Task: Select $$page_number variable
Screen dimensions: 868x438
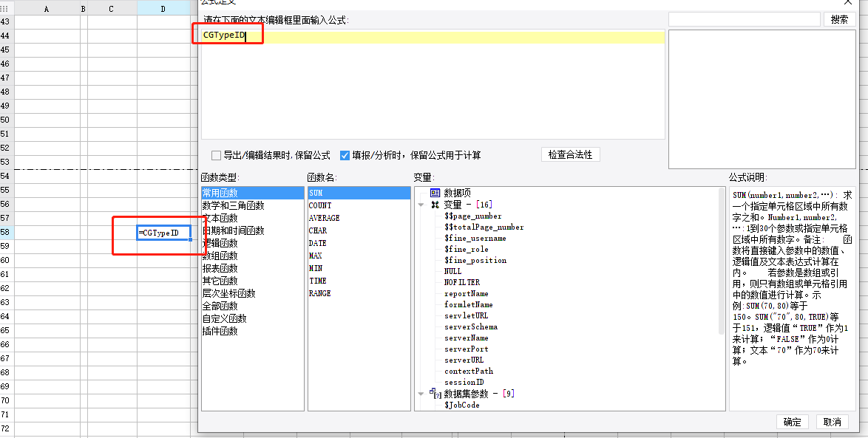Action: click(x=472, y=216)
